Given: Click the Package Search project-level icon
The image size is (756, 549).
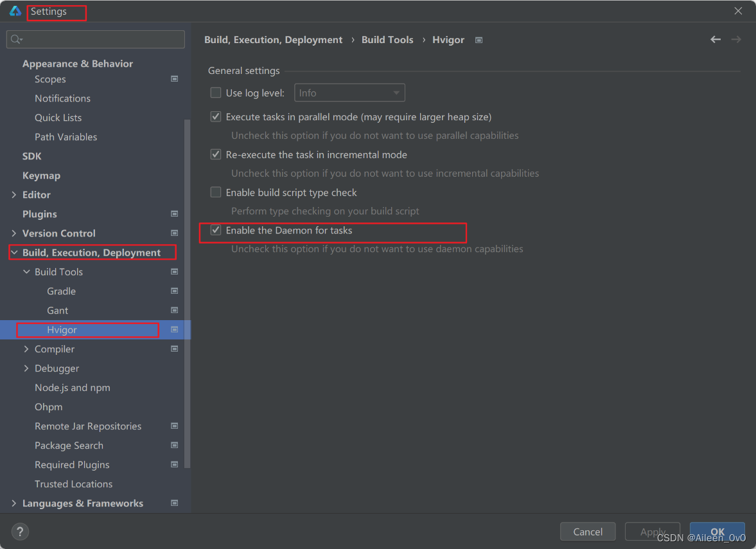Looking at the screenshot, I should coord(175,446).
